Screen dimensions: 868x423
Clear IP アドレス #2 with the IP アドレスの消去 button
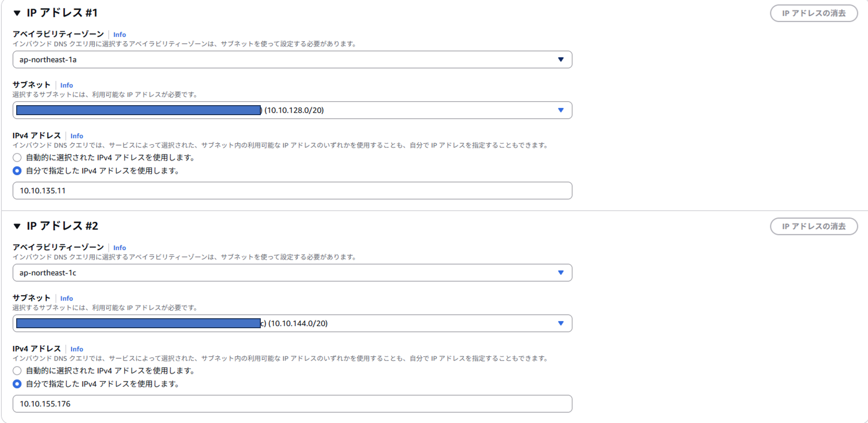pyautogui.click(x=813, y=226)
